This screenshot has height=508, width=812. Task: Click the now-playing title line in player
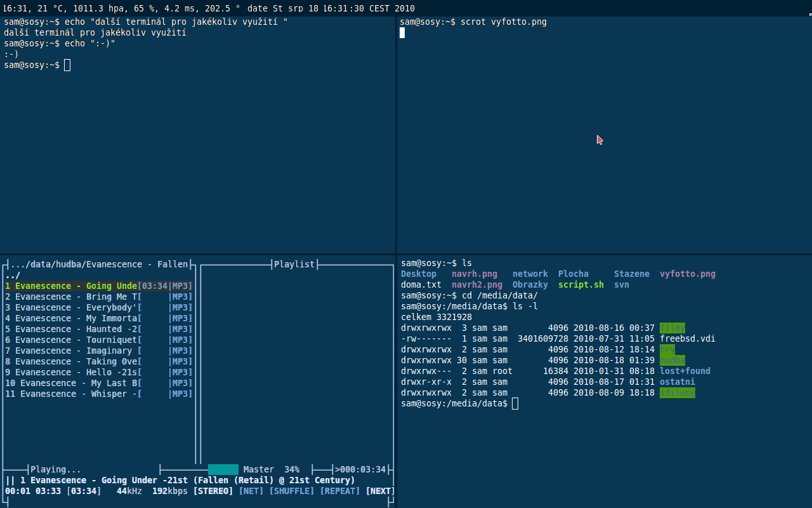[180, 480]
